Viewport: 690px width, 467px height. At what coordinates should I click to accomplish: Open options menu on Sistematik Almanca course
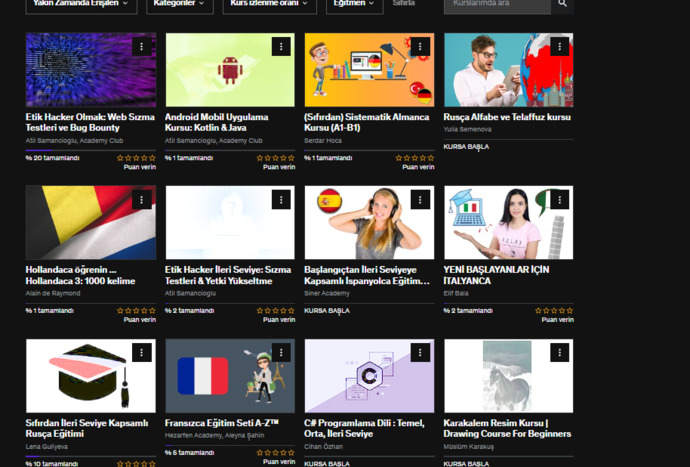pyautogui.click(x=420, y=46)
